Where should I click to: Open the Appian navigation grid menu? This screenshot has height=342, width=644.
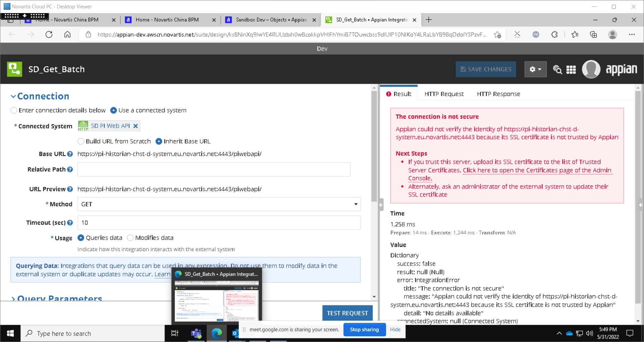click(571, 69)
